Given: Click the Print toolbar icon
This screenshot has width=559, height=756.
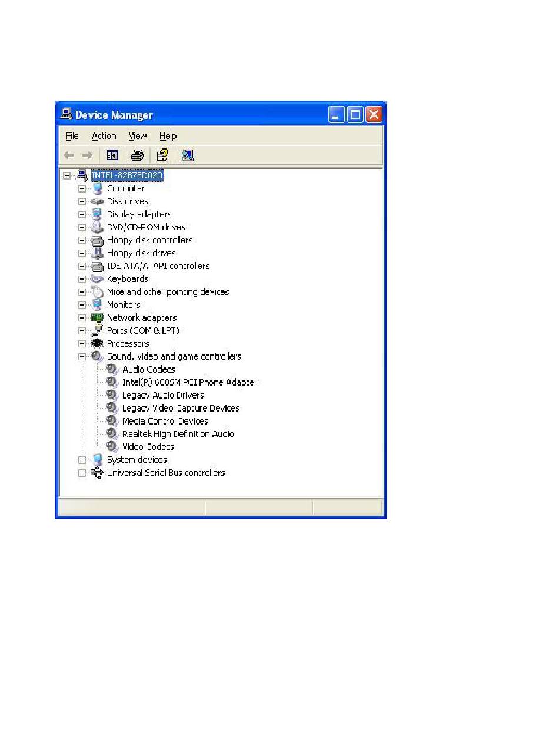Looking at the screenshot, I should [x=137, y=155].
